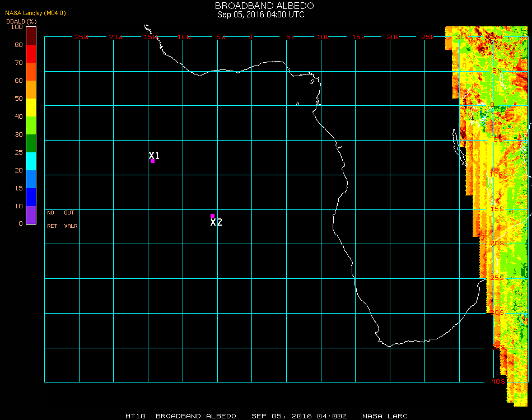Image resolution: width=532 pixels, height=420 pixels.
Task: Click the 5E longitude label
Action: (291, 37)
